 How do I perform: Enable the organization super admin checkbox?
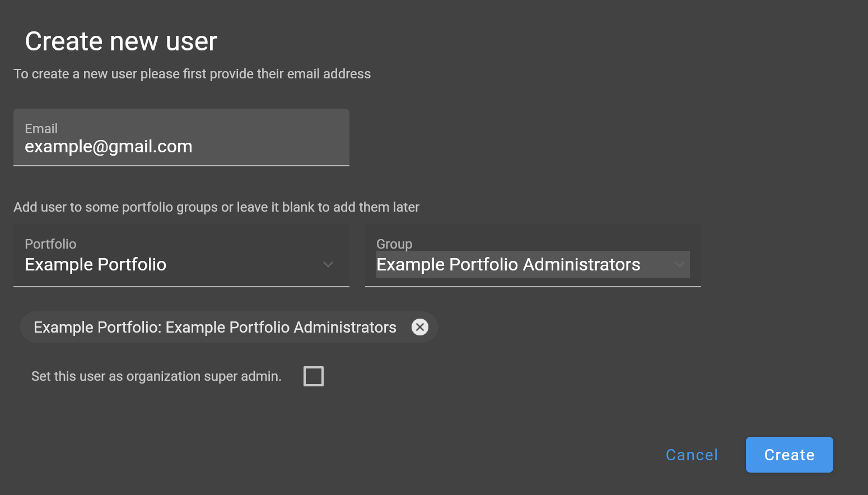coord(314,376)
